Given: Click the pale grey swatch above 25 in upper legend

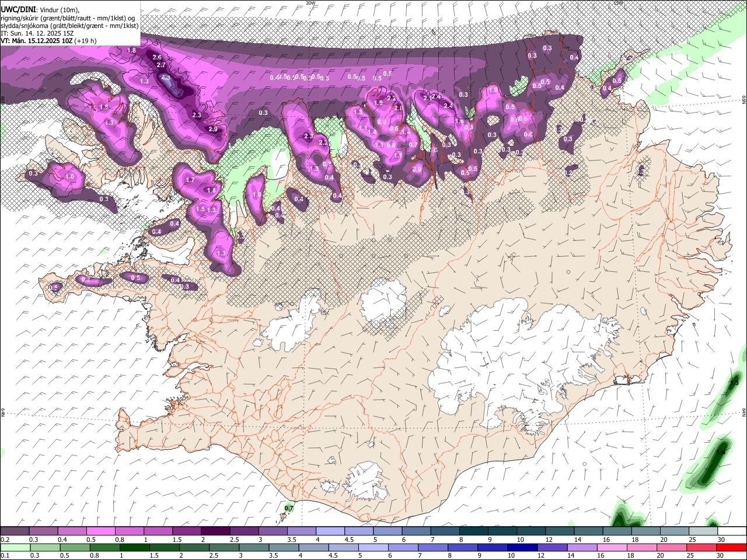Looking at the screenshot, I should [703, 530].
